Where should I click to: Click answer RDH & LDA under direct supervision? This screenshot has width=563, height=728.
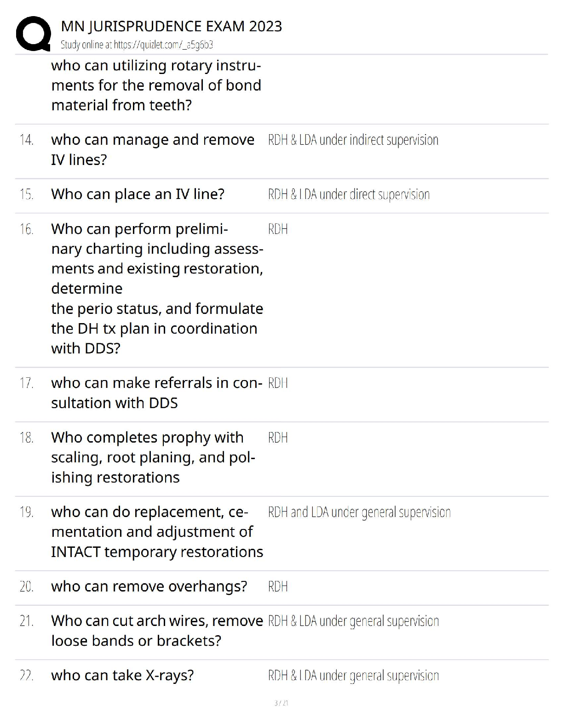[348, 194]
